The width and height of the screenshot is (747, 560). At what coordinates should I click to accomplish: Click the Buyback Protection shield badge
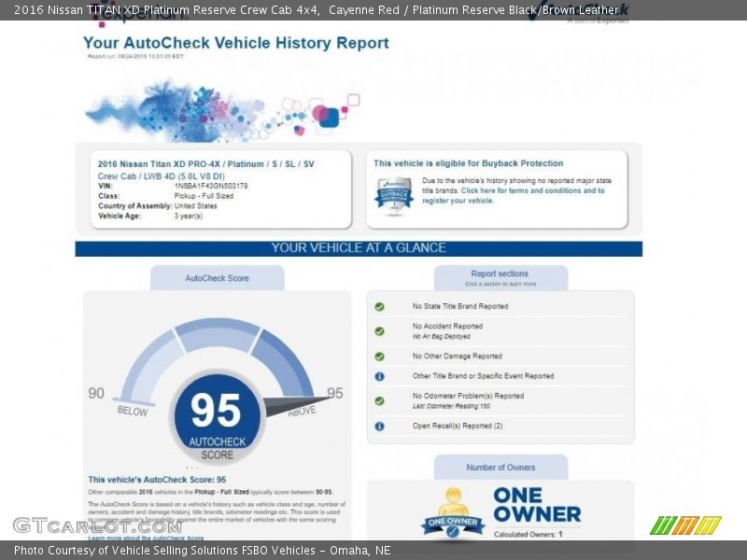[394, 195]
